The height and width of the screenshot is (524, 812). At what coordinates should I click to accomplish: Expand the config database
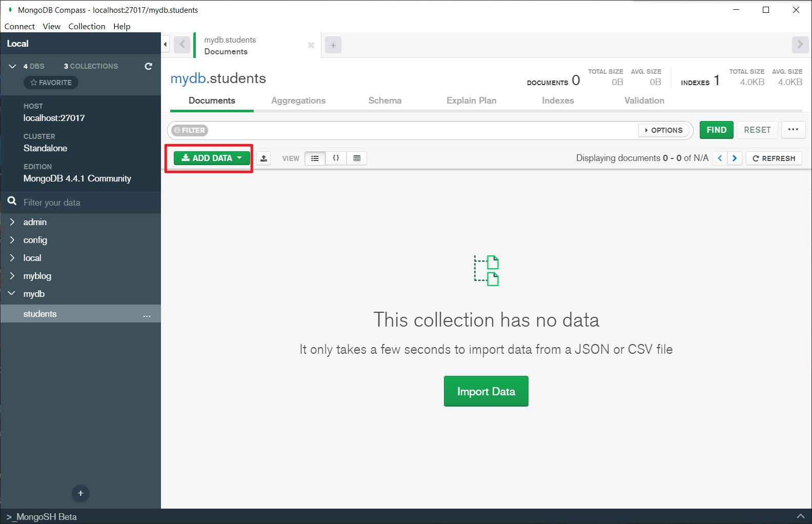click(12, 240)
